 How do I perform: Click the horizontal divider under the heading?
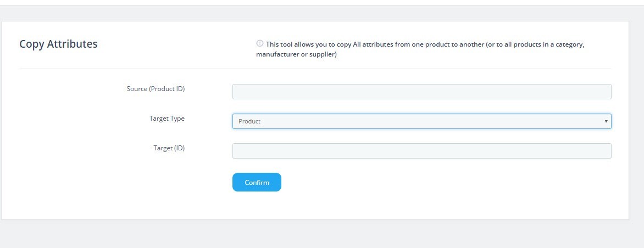(315, 69)
